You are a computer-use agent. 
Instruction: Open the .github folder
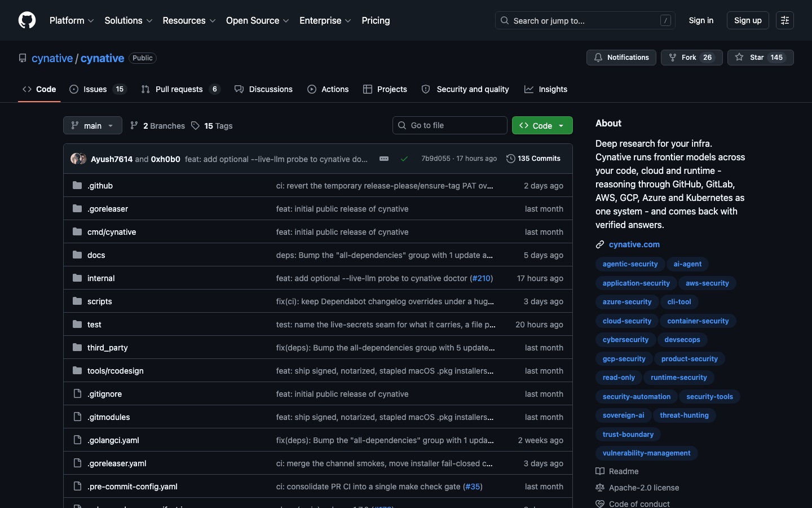[x=100, y=186]
